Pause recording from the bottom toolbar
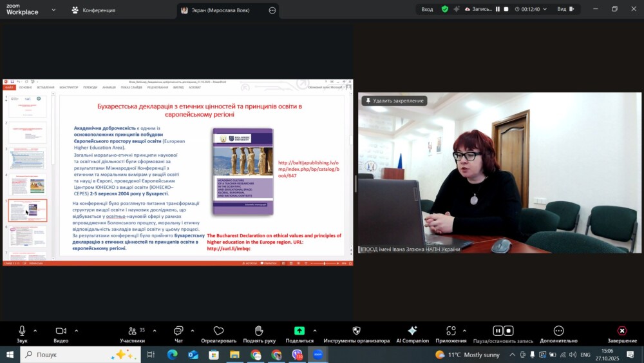Viewport: 644px width, 363px height. (x=498, y=331)
